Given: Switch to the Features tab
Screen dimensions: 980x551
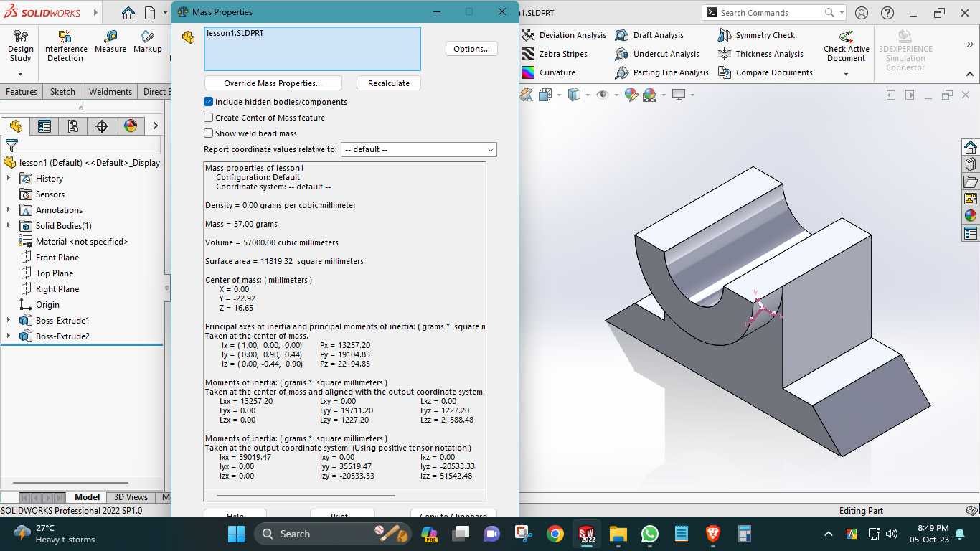Looking at the screenshot, I should pos(22,92).
